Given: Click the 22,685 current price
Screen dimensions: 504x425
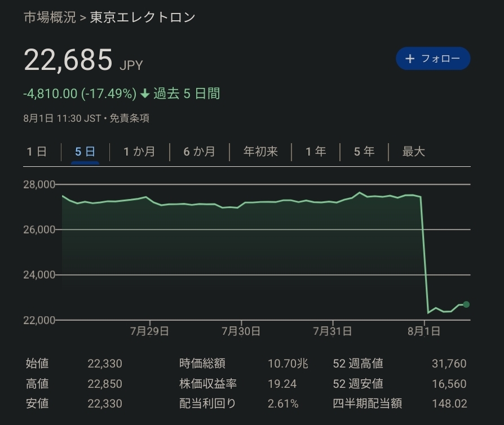Looking at the screenshot, I should point(68,60).
